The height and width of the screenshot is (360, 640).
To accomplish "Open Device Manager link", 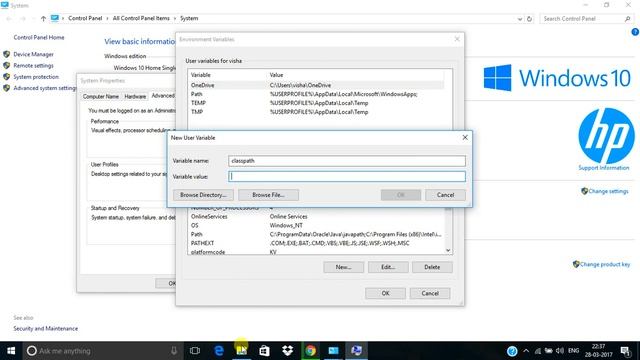I will [33, 54].
